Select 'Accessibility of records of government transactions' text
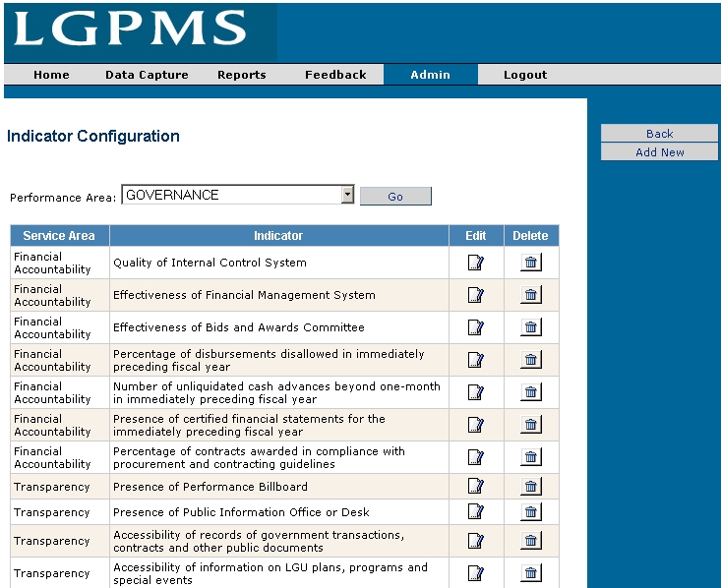Screen dimensions: 721x588 pyautogui.click(x=259, y=541)
